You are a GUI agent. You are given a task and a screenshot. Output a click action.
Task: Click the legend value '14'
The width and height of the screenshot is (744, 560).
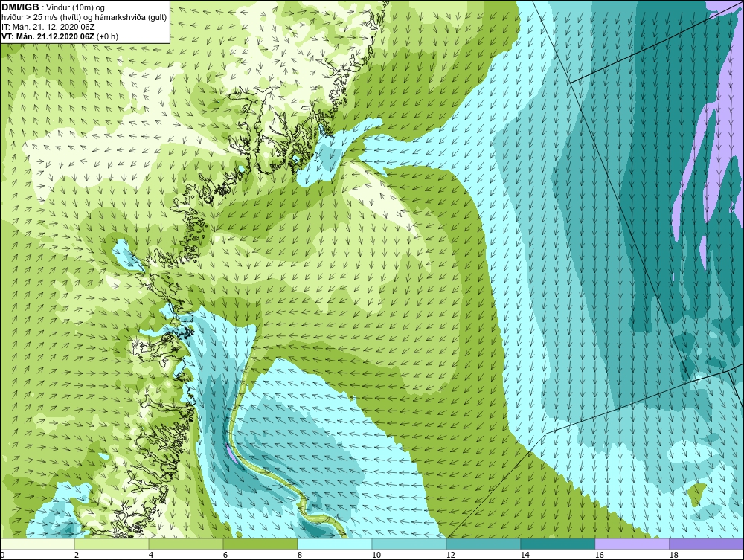(525, 555)
